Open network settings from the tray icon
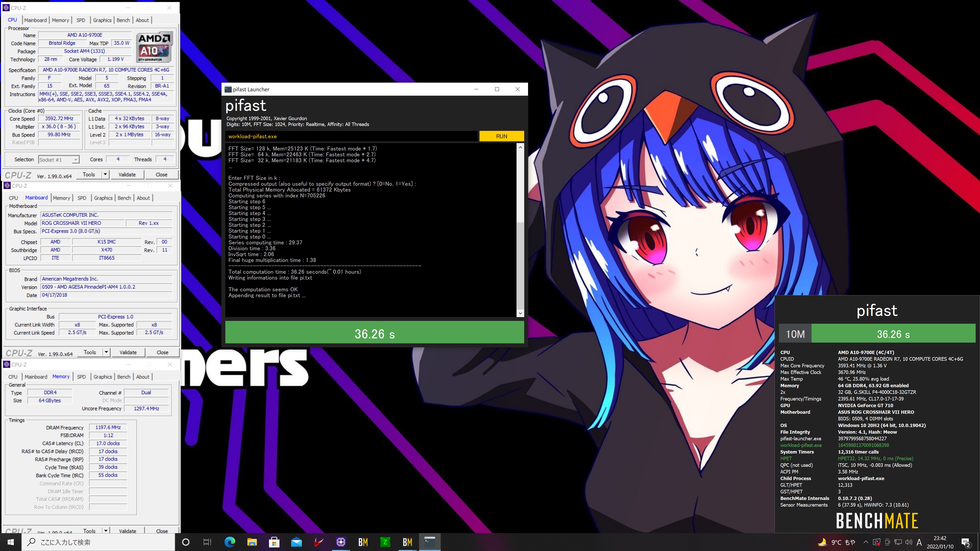Image resolution: width=980 pixels, height=551 pixels. pos(898,542)
